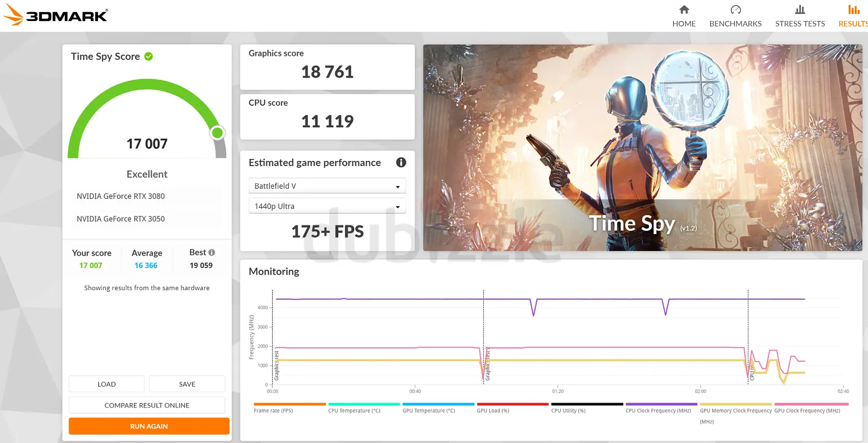Click the Time Spy benchmark artwork image
The width and height of the screenshot is (868, 443).
642,148
